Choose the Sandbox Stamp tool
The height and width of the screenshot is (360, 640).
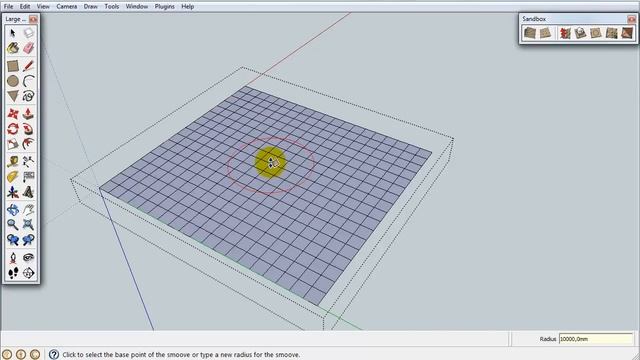point(580,33)
